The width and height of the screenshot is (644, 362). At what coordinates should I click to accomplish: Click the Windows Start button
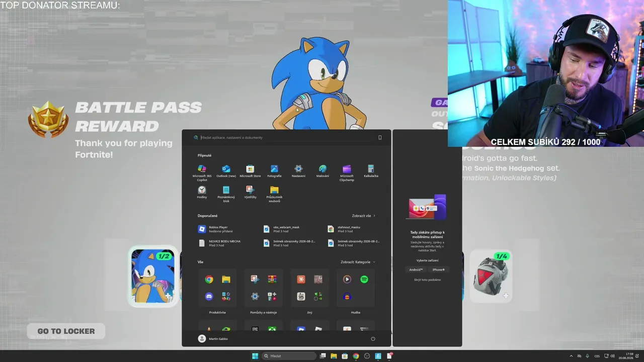point(255,356)
